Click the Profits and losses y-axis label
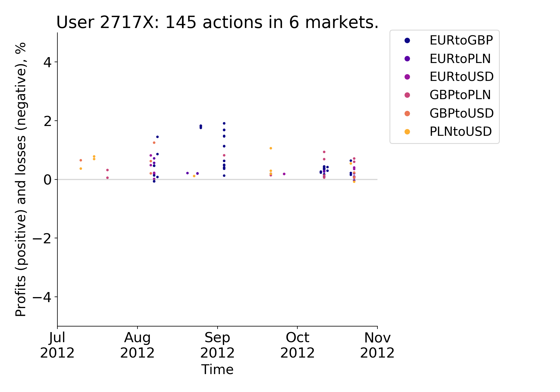 (21, 179)
